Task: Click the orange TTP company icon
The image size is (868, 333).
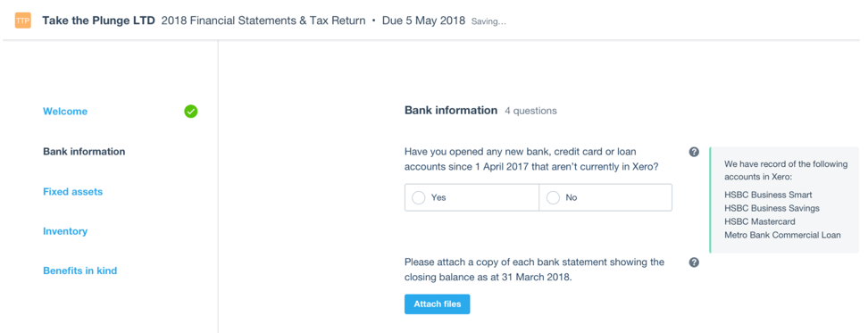Action: (22, 21)
